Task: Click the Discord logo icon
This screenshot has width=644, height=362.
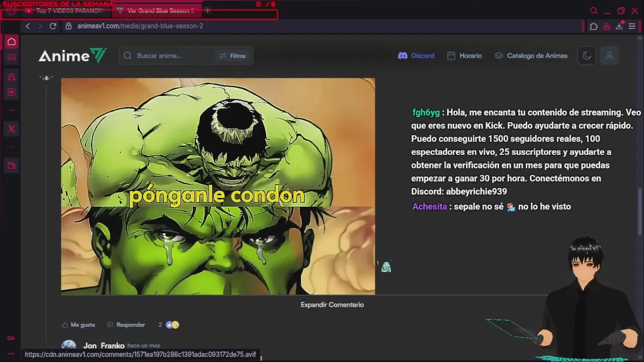Action: tap(403, 56)
